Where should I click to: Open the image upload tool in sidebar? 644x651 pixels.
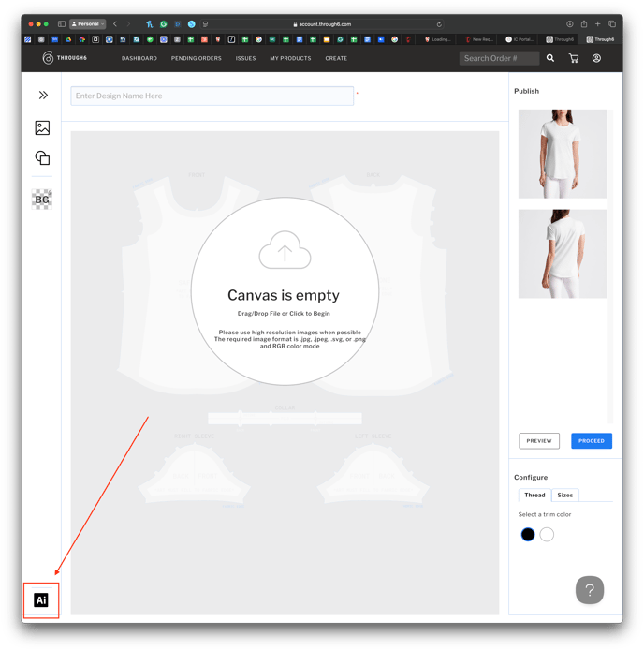(42, 127)
